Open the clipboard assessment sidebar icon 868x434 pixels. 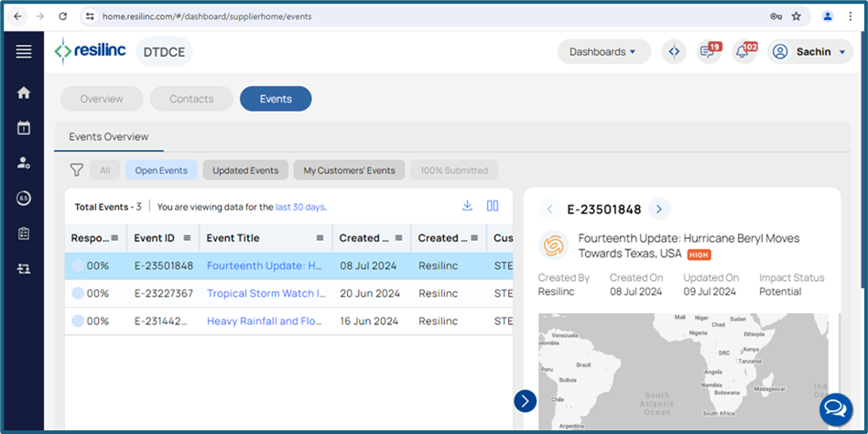point(24,233)
